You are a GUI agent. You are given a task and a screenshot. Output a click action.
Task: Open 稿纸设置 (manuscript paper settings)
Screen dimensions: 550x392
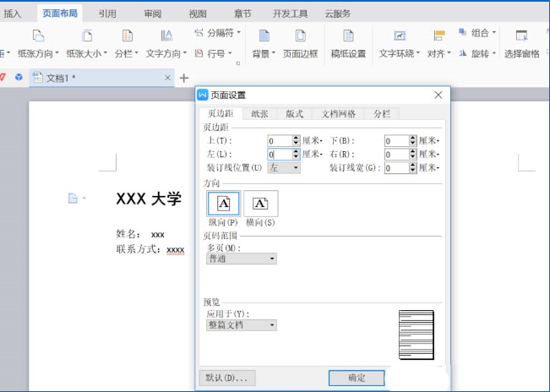pos(347,35)
